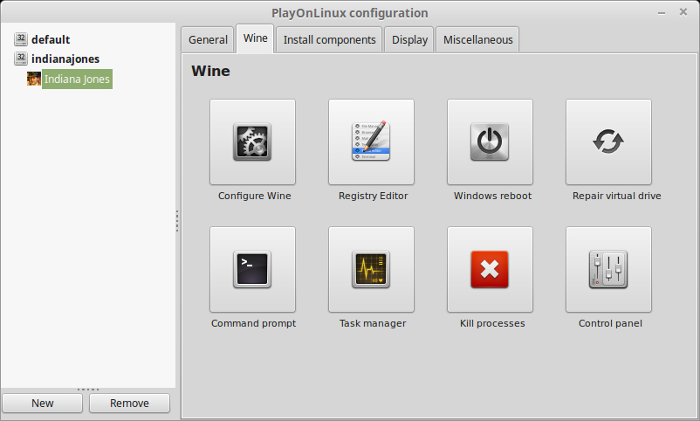Switch to the Display tab
The height and width of the screenshot is (421, 700).
(x=409, y=40)
